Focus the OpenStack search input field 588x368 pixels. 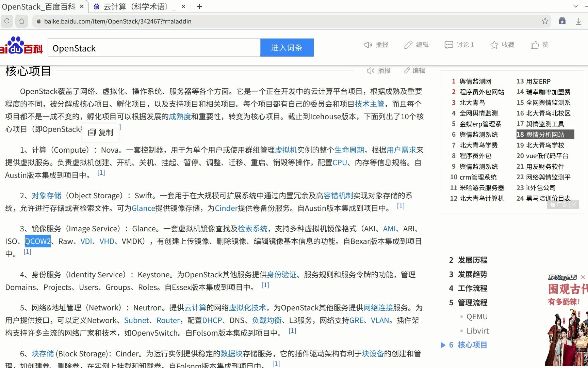154,48
